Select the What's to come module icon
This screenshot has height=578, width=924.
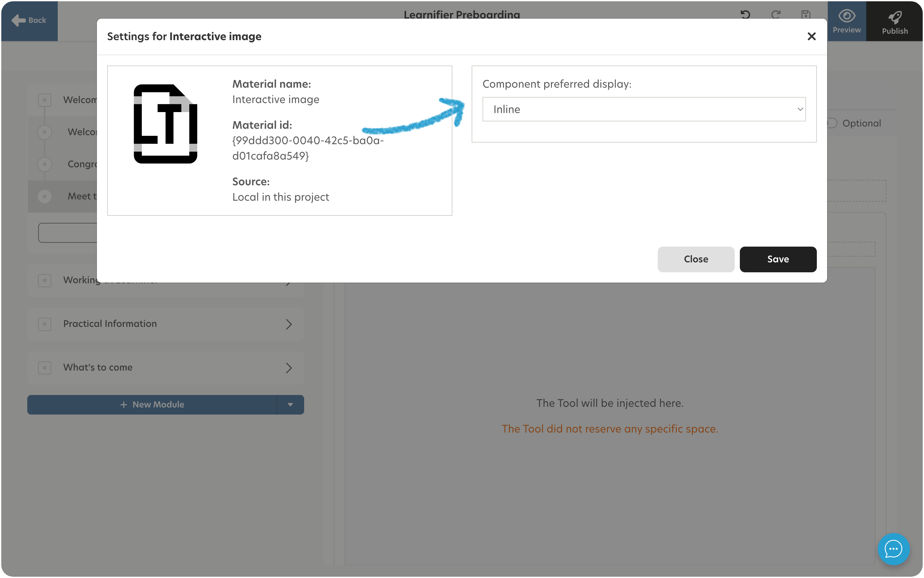coord(45,368)
